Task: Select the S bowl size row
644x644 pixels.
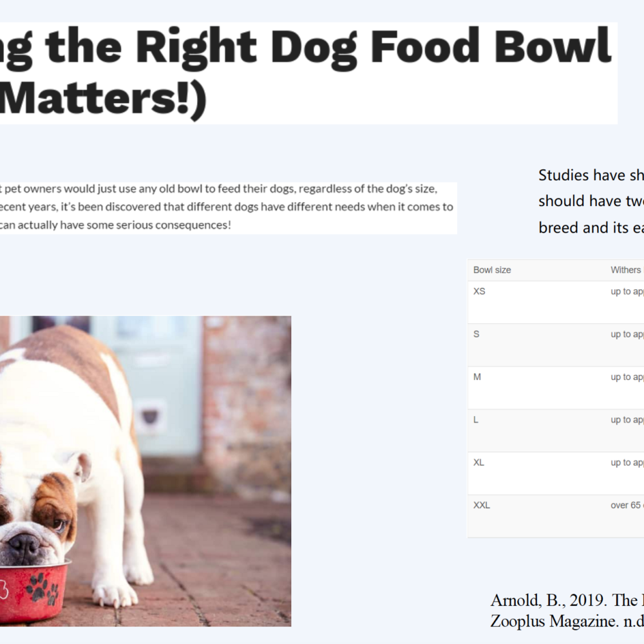Action: coord(556,345)
